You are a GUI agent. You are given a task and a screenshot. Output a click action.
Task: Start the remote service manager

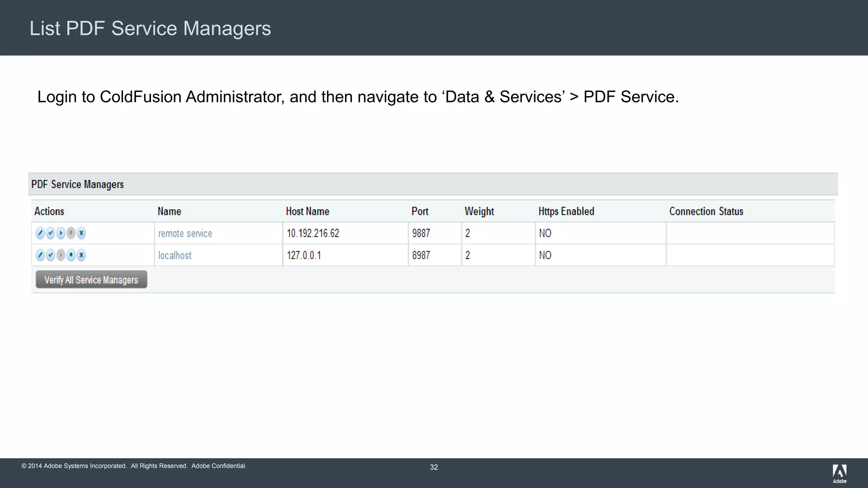[x=61, y=233]
